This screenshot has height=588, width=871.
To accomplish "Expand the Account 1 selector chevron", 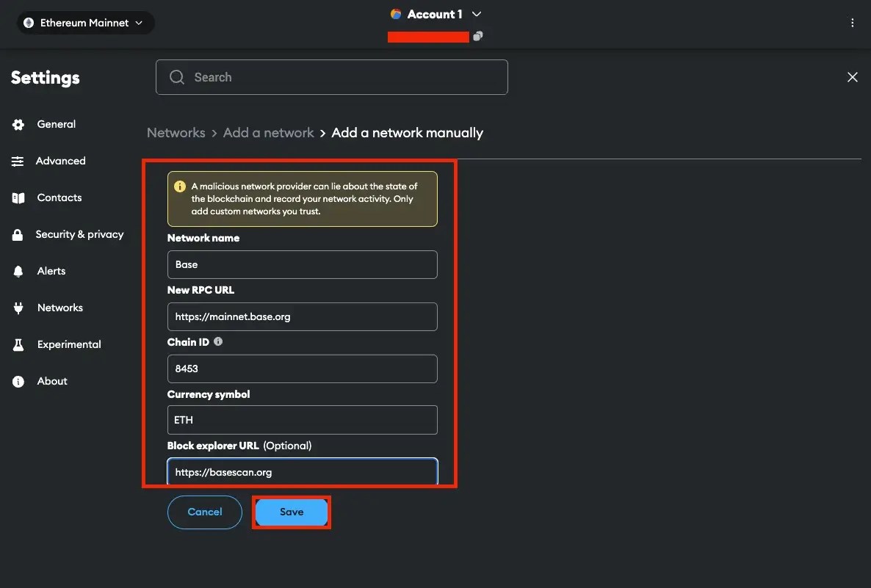I will [x=476, y=14].
